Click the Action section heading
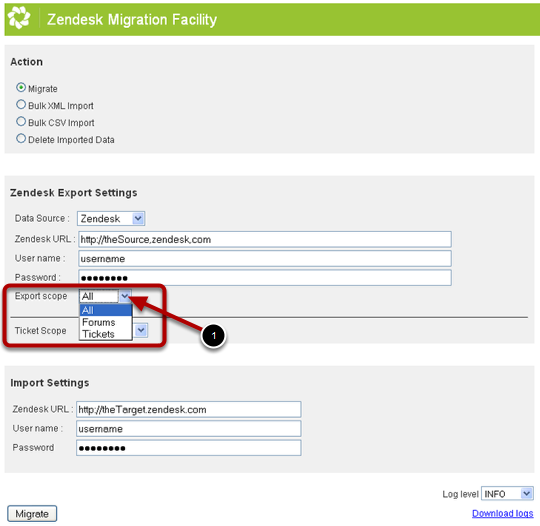Screen dimensions: 540x526 point(27,62)
